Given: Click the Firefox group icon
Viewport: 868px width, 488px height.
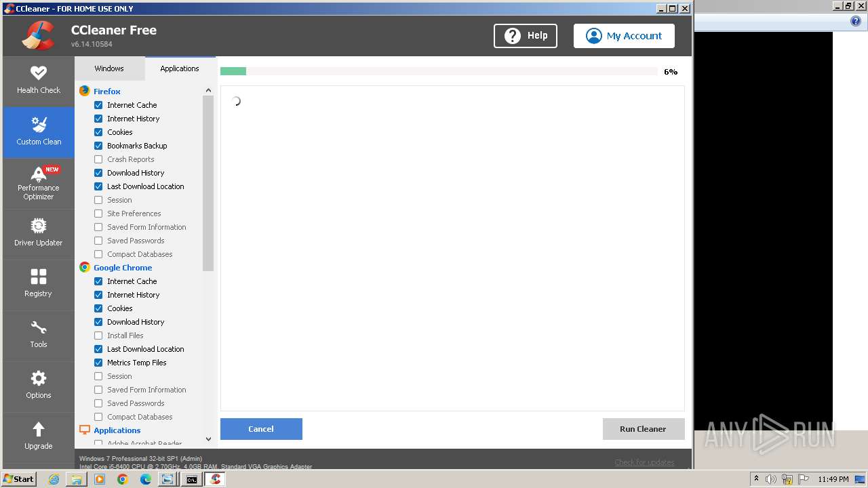Looking at the screenshot, I should (85, 91).
